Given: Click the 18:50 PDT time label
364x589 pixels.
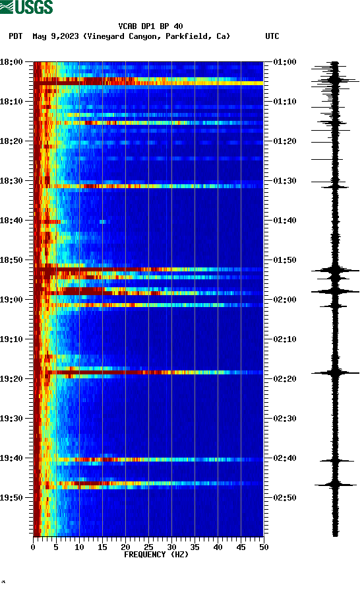Looking at the screenshot, I should [x=11, y=260].
